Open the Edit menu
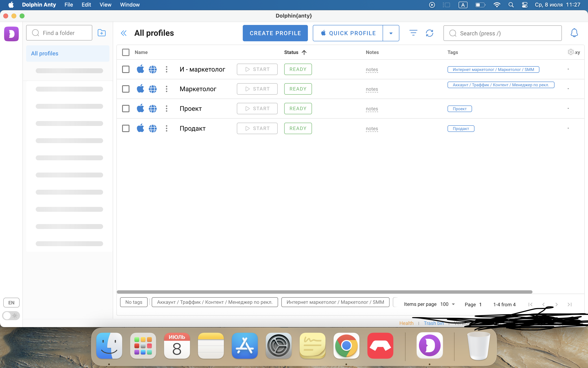This screenshot has width=588, height=368. click(x=86, y=5)
